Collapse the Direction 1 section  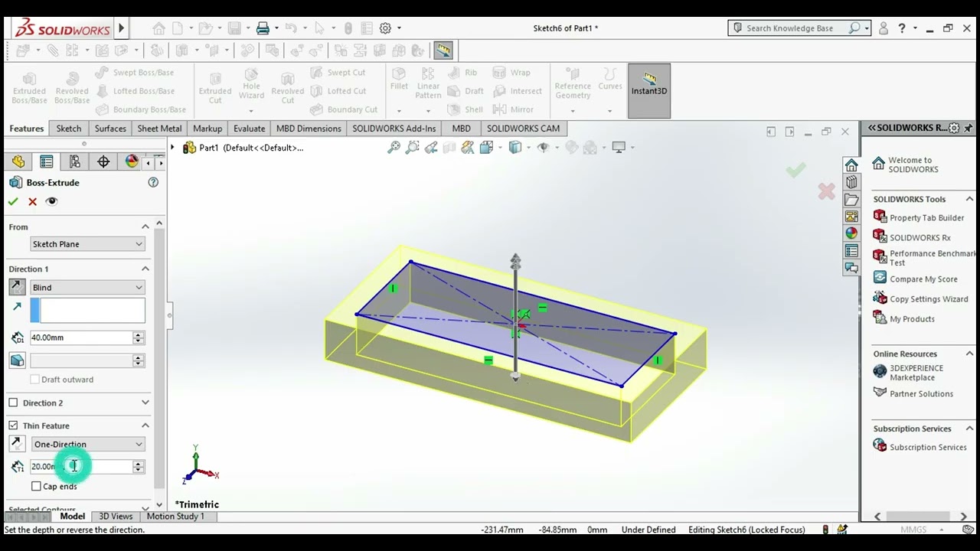pos(145,269)
